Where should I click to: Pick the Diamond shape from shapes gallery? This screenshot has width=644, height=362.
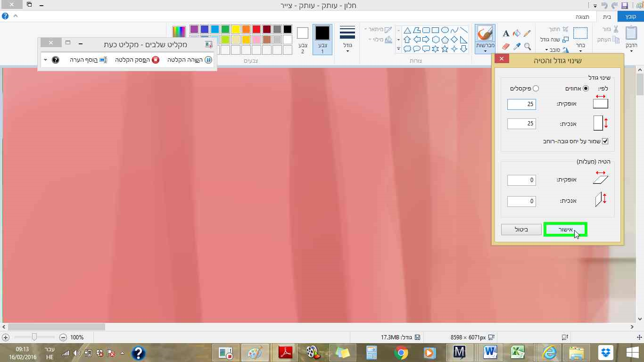click(454, 39)
